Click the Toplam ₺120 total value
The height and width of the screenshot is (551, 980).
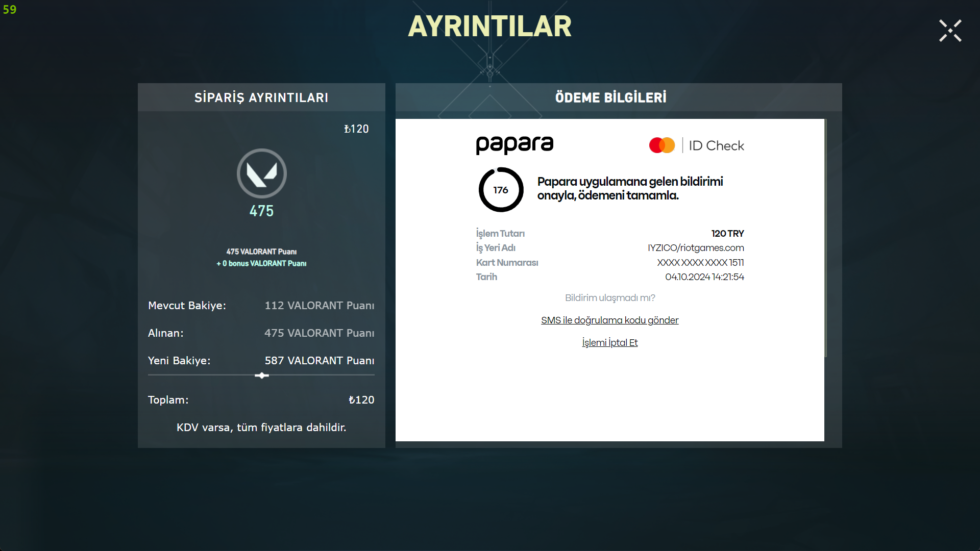tap(361, 400)
